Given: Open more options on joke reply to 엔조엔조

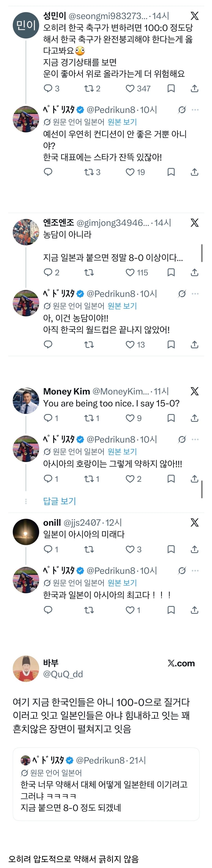Looking at the screenshot, I should click(x=195, y=294).
